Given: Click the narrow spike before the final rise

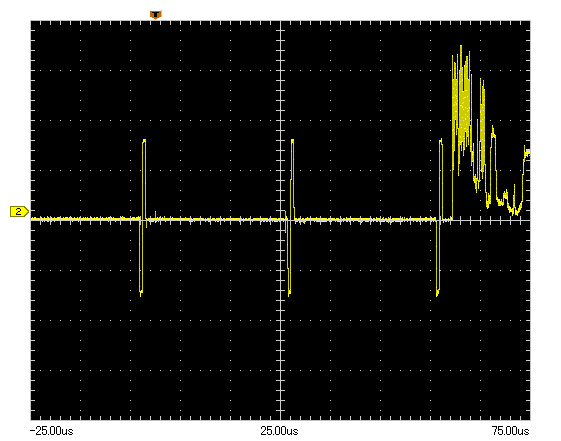Looking at the screenshot, I should [514, 186].
